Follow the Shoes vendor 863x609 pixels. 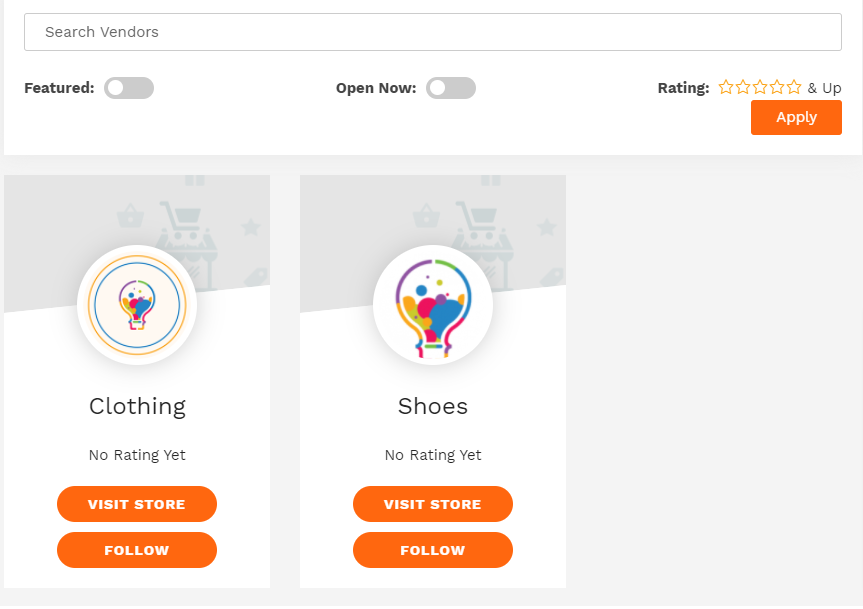coord(433,550)
